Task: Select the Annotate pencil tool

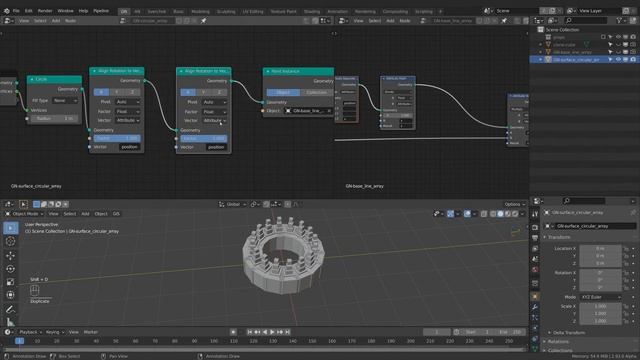Action: [x=11, y=309]
